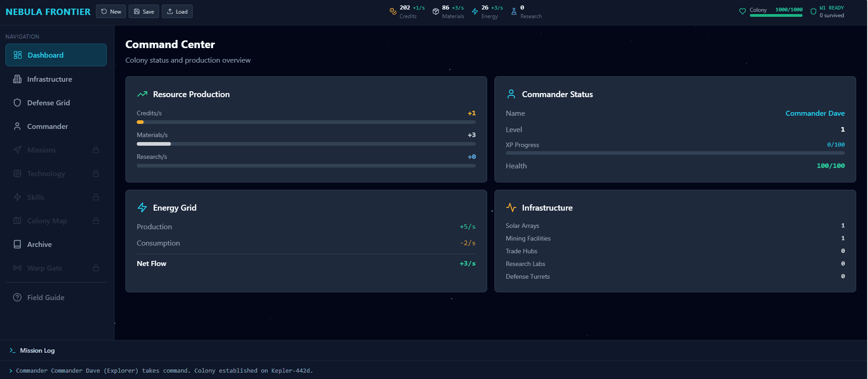Click the Credits/s progress bar
Viewport: 868px width, 379px height.
tap(306, 122)
